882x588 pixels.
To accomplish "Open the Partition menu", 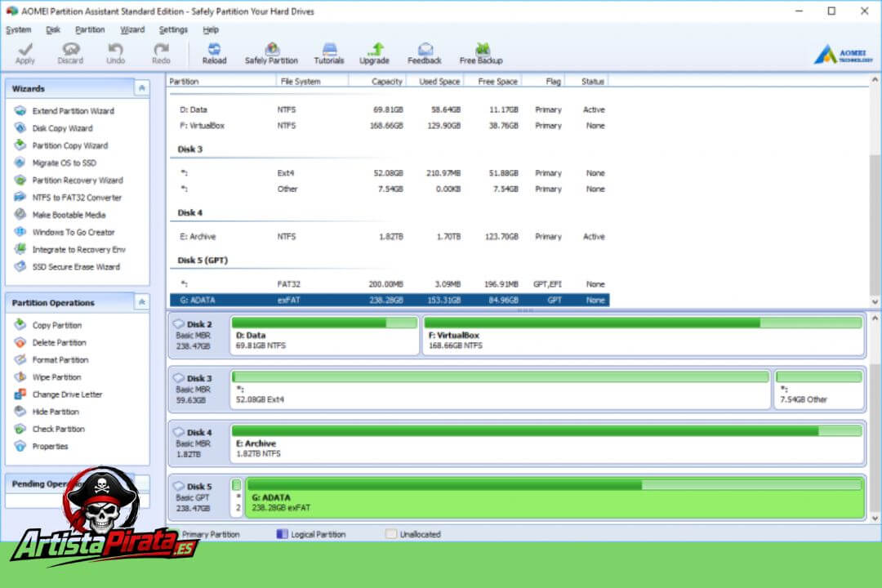I will [90, 30].
